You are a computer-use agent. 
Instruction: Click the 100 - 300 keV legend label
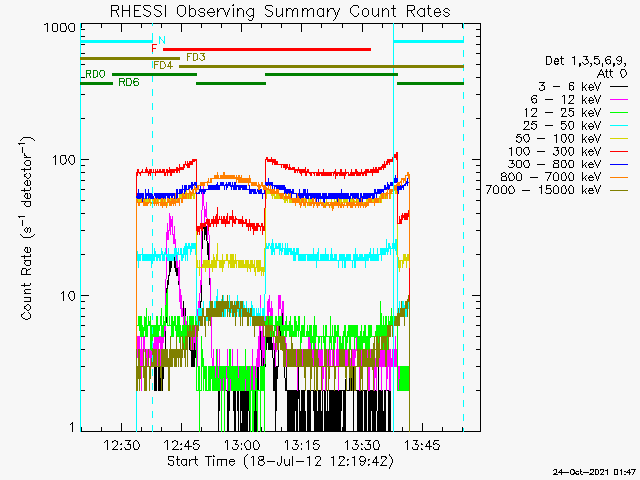[555, 151]
